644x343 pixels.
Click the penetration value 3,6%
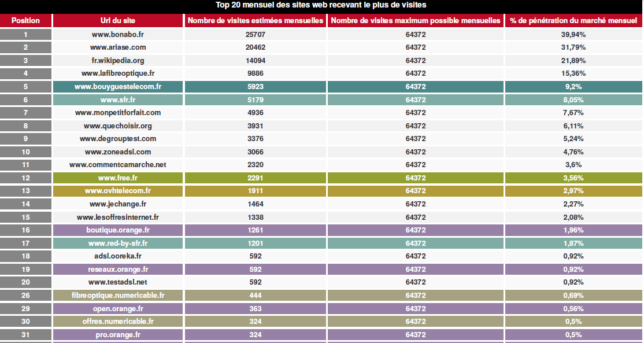(573, 165)
